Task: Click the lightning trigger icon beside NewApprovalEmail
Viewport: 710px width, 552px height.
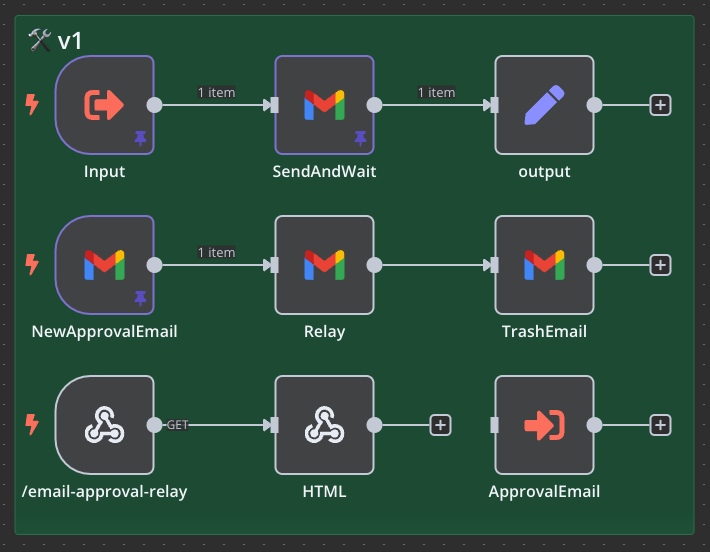Action: (x=32, y=264)
